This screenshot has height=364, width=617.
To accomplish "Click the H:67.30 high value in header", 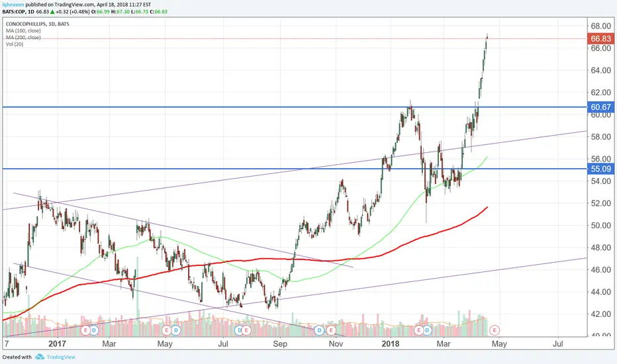I will click(120, 12).
